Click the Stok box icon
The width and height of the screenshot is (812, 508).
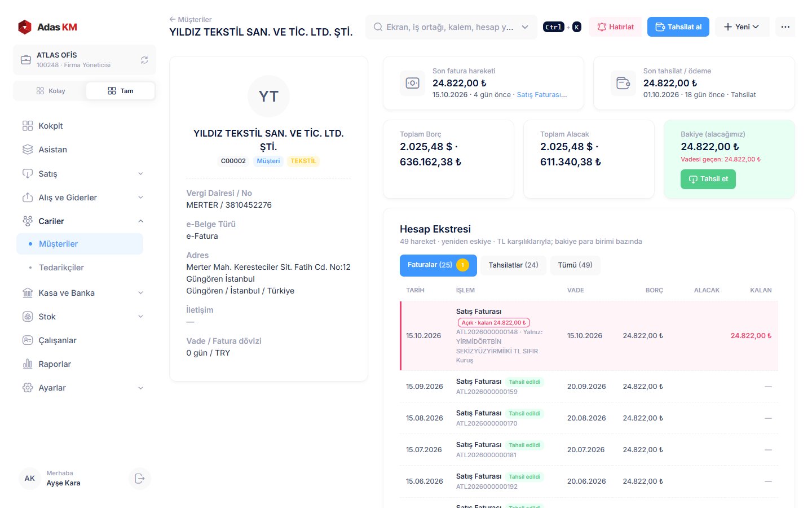coord(28,317)
